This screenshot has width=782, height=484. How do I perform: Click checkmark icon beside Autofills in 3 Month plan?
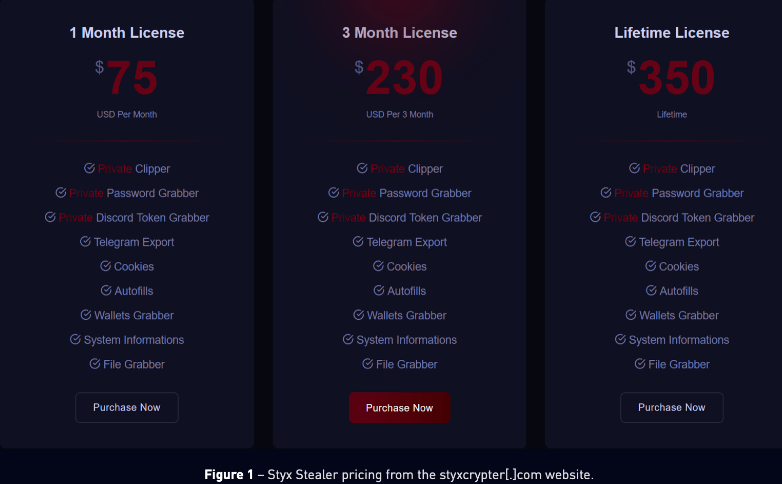(379, 290)
